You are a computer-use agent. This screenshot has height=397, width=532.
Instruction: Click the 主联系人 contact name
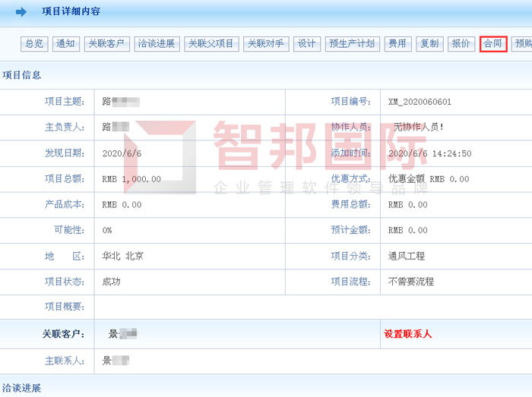click(x=116, y=361)
